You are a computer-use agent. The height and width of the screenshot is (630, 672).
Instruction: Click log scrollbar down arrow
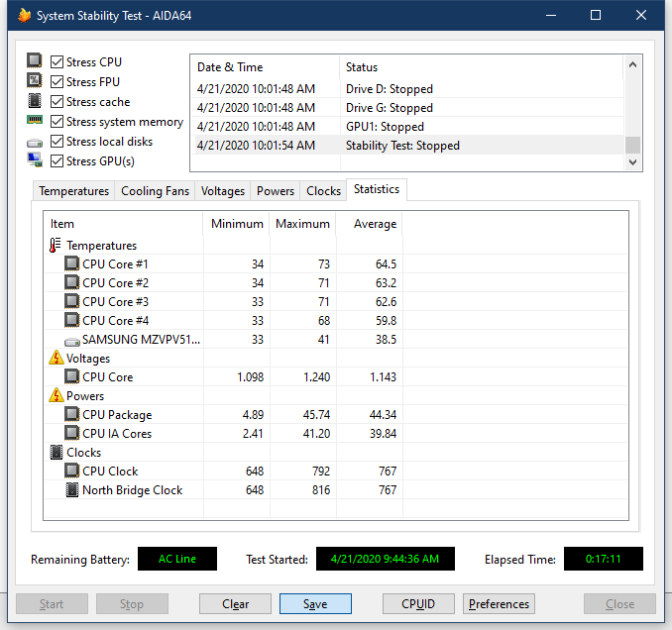tap(632, 162)
